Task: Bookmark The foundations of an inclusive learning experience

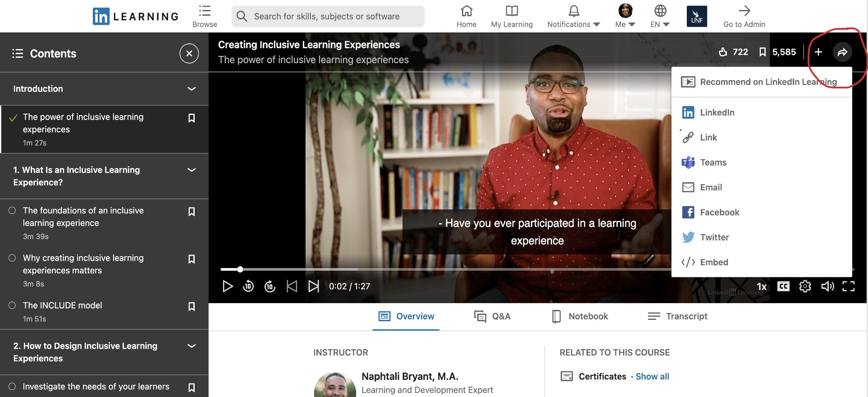Action: point(192,212)
